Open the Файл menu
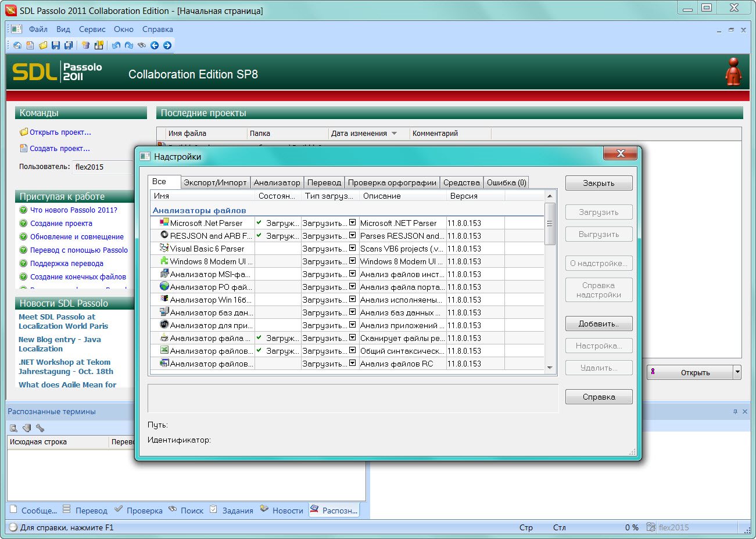Screen dimensions: 756x539 (x=38, y=29)
